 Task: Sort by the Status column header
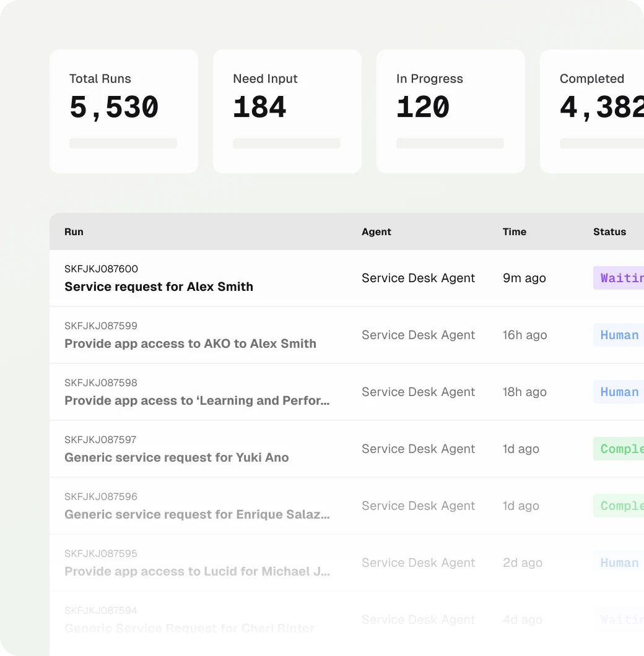pos(610,232)
